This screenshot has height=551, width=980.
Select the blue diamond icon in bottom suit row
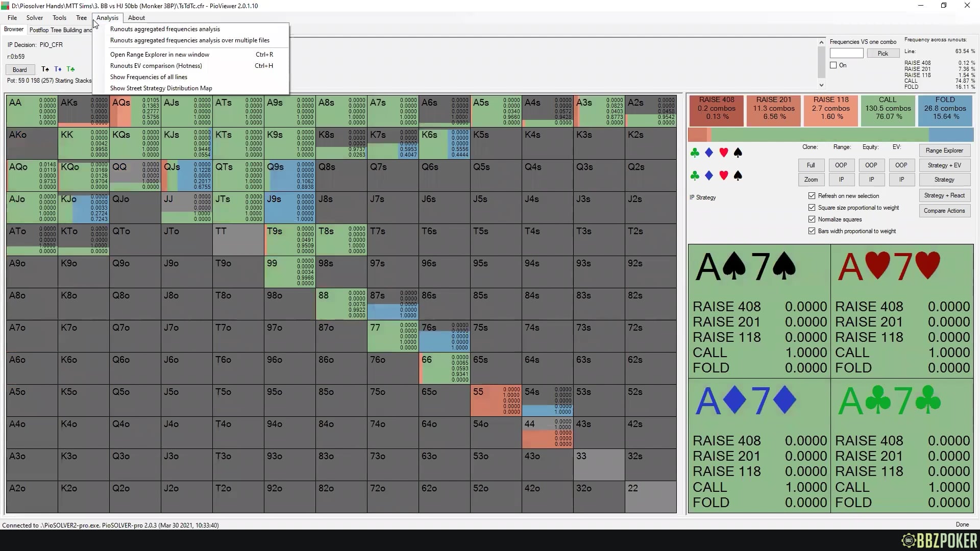click(x=708, y=176)
